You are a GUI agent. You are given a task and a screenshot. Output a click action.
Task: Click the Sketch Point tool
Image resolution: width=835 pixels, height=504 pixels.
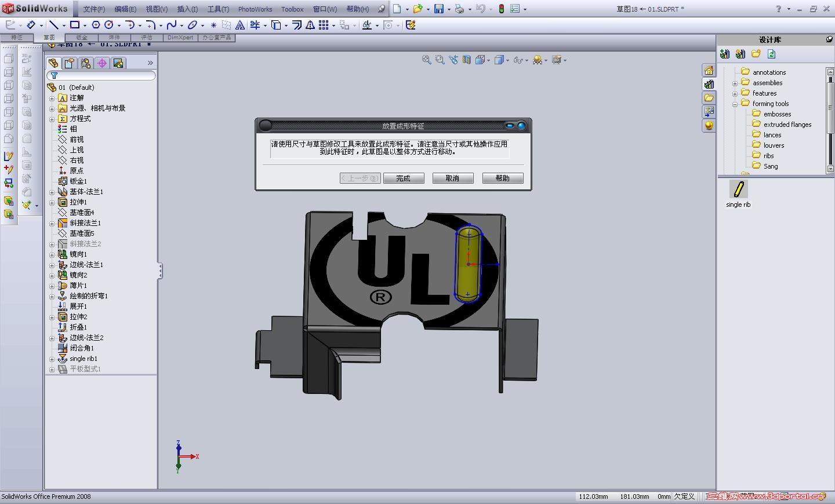click(x=213, y=25)
